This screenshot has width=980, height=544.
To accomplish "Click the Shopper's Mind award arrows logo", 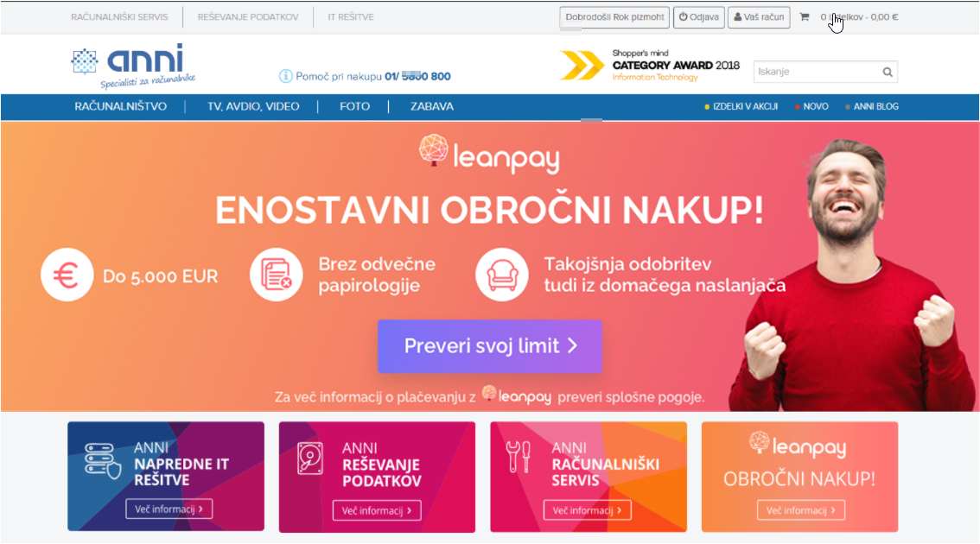I will pos(582,66).
